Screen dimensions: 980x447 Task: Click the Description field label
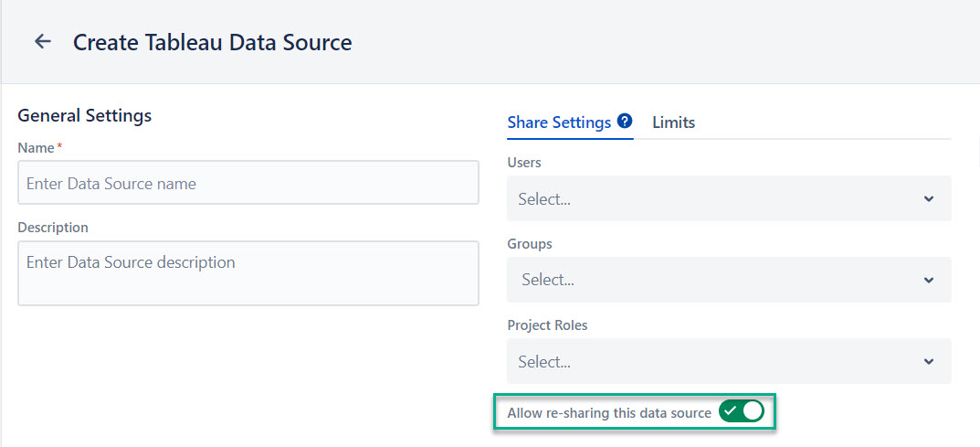pyautogui.click(x=53, y=228)
